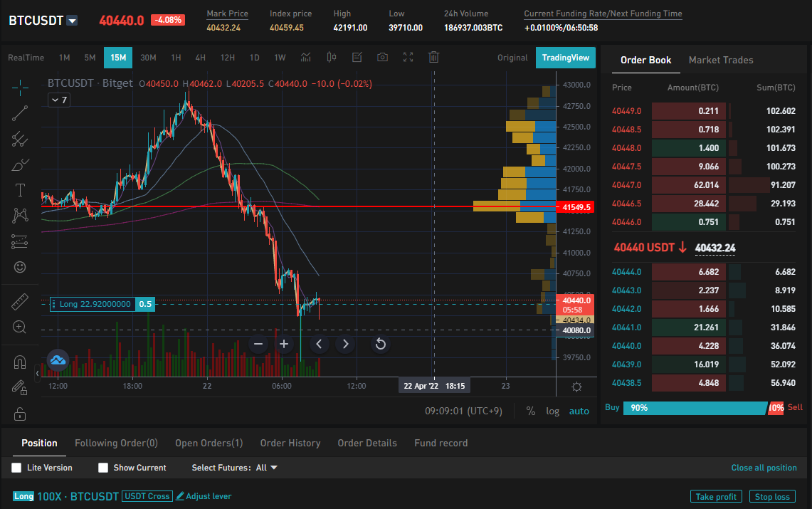
Task: Switch to Market Trades tab
Action: pyautogui.click(x=721, y=60)
